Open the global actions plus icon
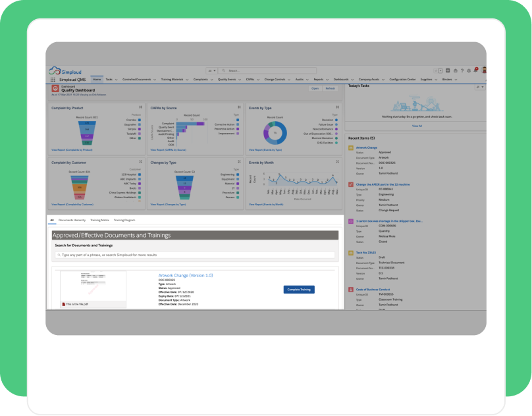 click(x=448, y=70)
